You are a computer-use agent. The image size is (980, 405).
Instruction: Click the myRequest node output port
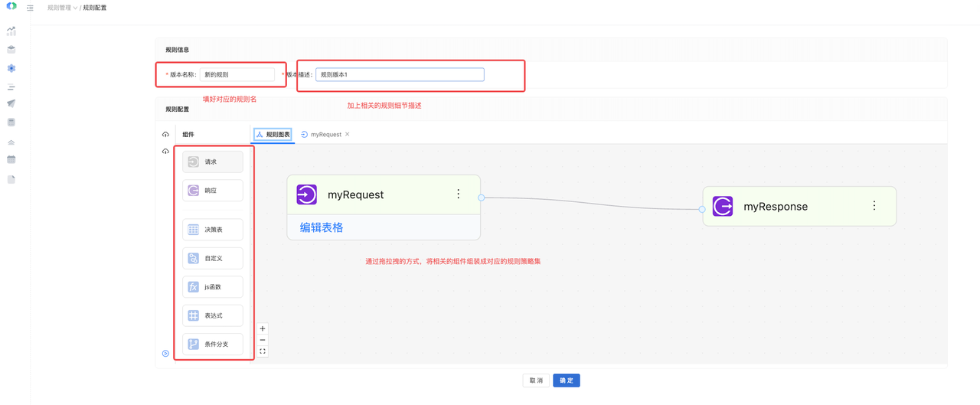coord(482,198)
